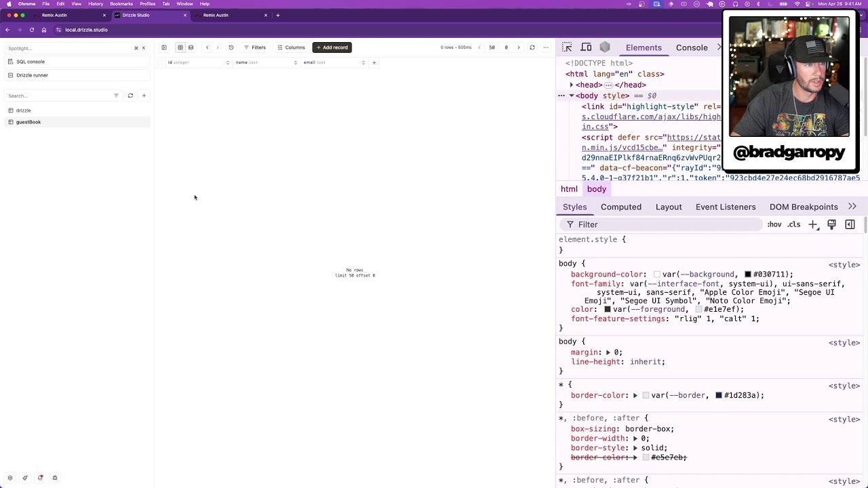Edit the offset field showing 0
The height and width of the screenshot is (488, 868).
click(506, 47)
